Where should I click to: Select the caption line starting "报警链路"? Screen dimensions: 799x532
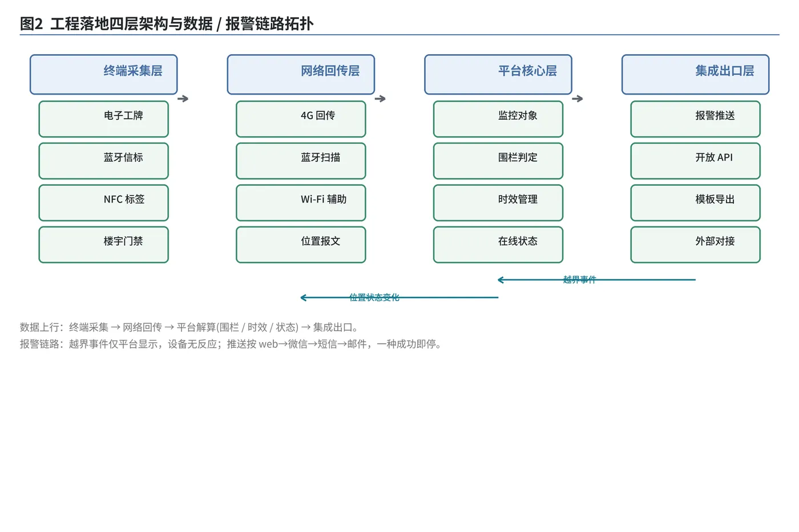(231, 344)
